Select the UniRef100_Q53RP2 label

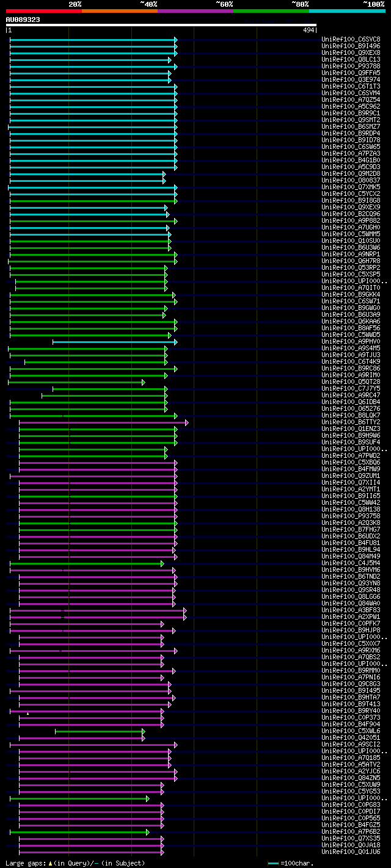351,267
